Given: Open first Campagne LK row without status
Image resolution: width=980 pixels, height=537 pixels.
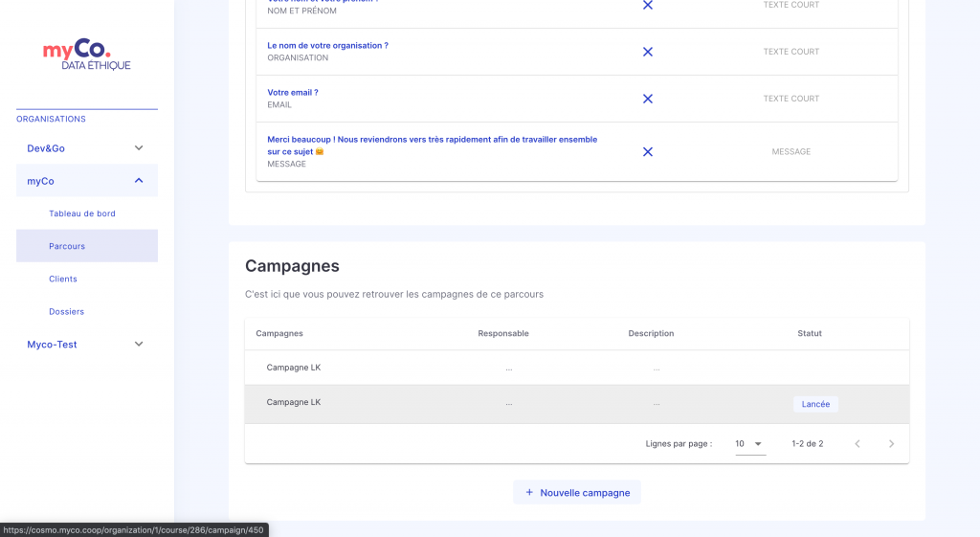Looking at the screenshot, I should pyautogui.click(x=577, y=368).
